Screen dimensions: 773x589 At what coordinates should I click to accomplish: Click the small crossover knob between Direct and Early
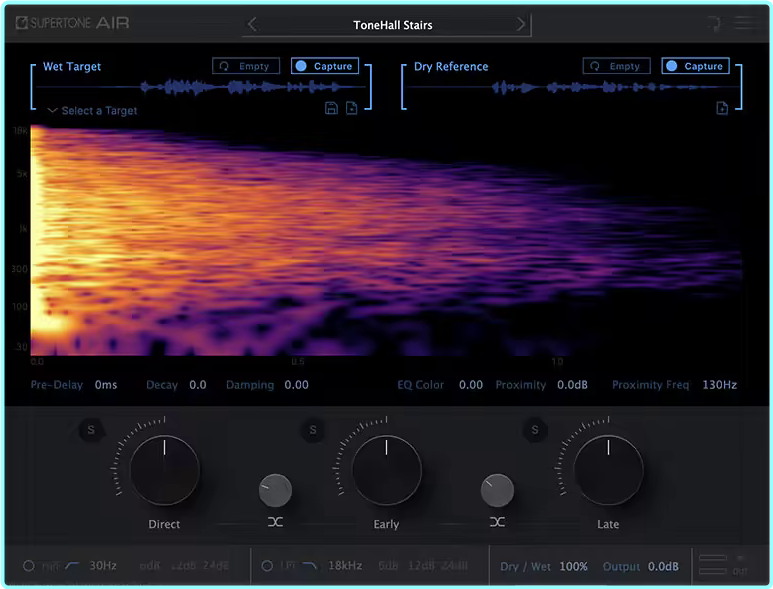tap(275, 490)
